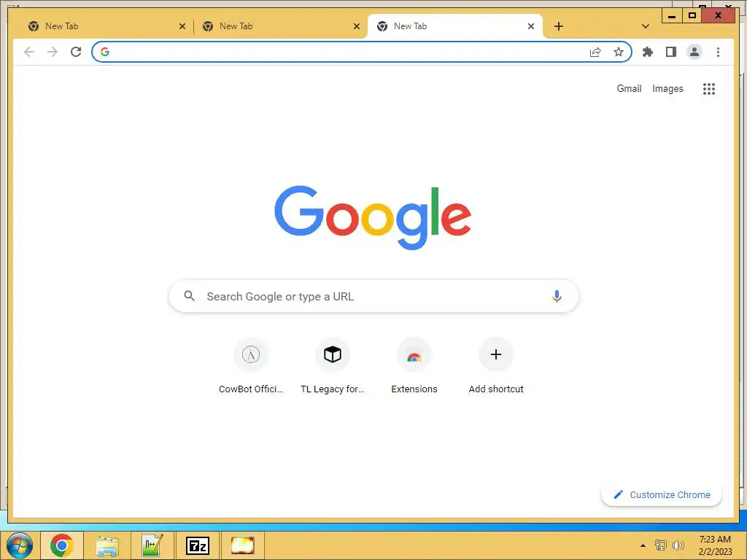The width and height of the screenshot is (747, 560).
Task: Open Windows Explorer from the taskbar
Action: click(x=107, y=545)
